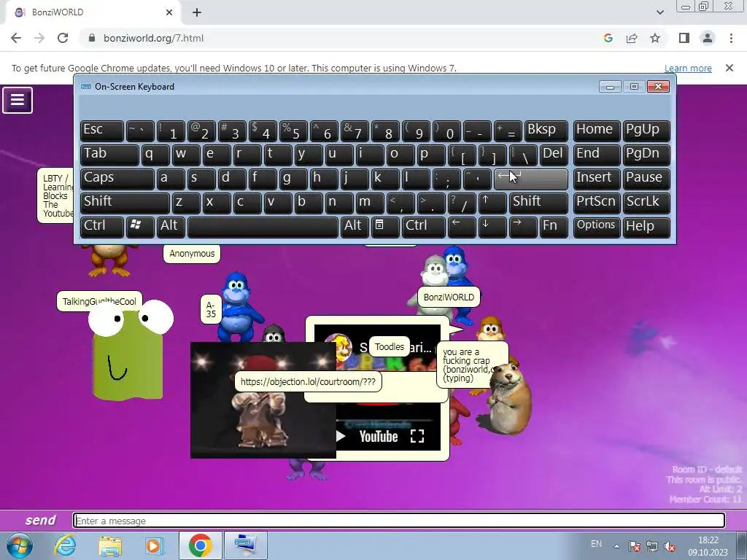
Task: Click the context menu key on the keyboard
Action: (x=385, y=226)
